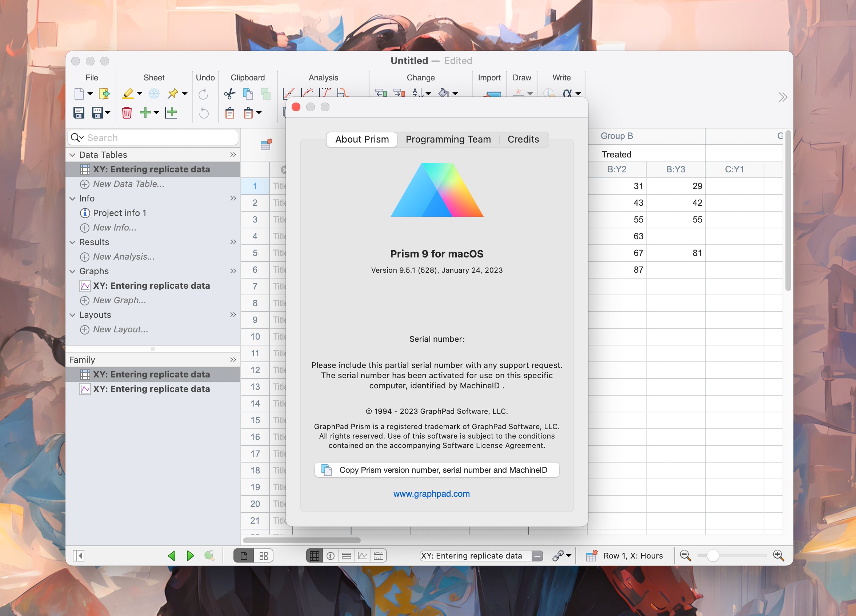
Task: Click the Save As floppy icon with dots
Action: coord(97,112)
